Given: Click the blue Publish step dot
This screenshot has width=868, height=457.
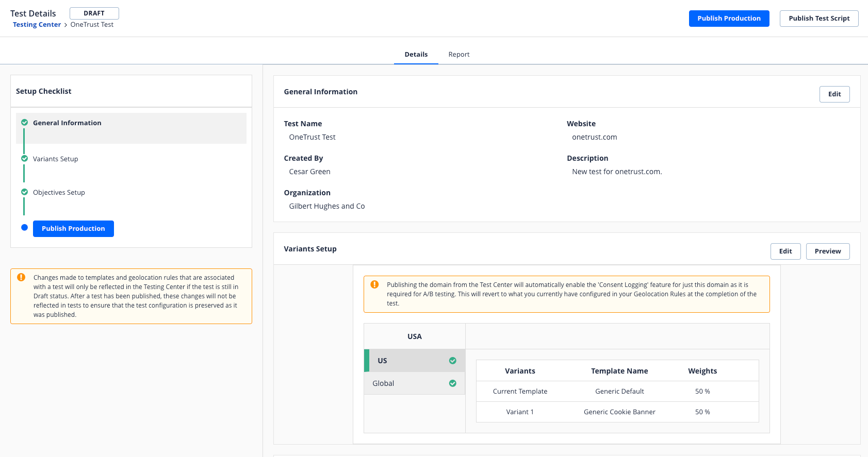Looking at the screenshot, I should [x=24, y=228].
